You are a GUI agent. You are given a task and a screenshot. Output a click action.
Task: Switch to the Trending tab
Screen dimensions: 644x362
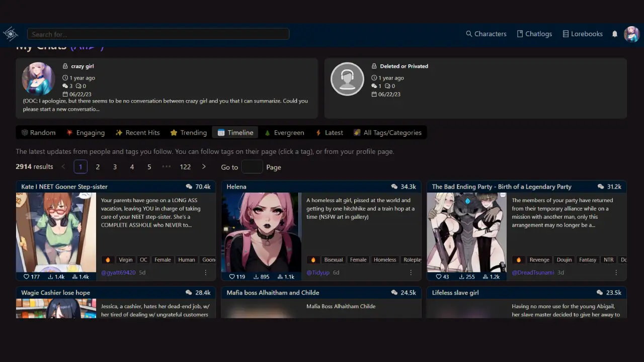click(x=188, y=132)
